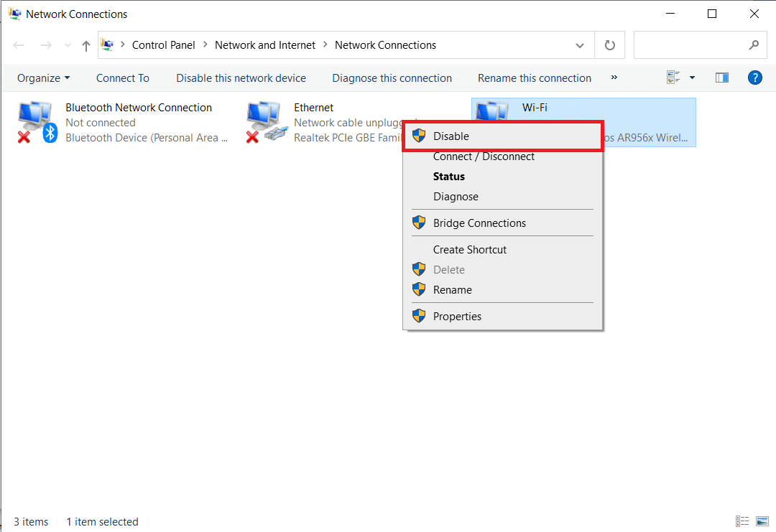The image size is (776, 532).
Task: Click the Up arrow navigation button
Action: coord(86,45)
